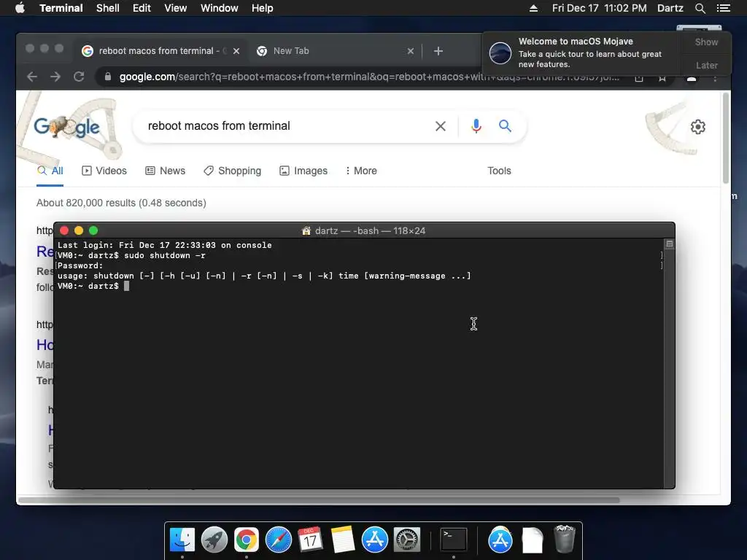The image size is (747, 560).
Task: Click Chrome page horizontal scrollbar
Action: pos(319,500)
